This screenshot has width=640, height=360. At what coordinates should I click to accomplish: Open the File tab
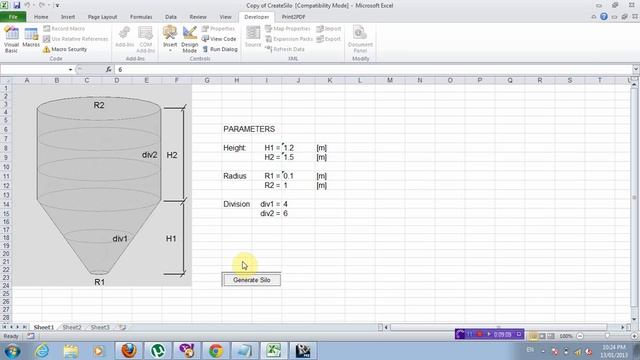13,17
